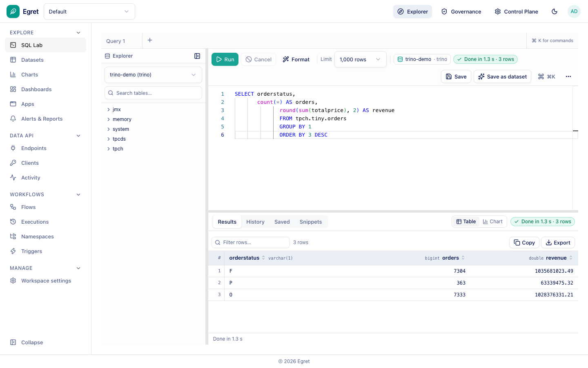
Task: Collapse the Explorer panel icon
Action: pos(197,56)
